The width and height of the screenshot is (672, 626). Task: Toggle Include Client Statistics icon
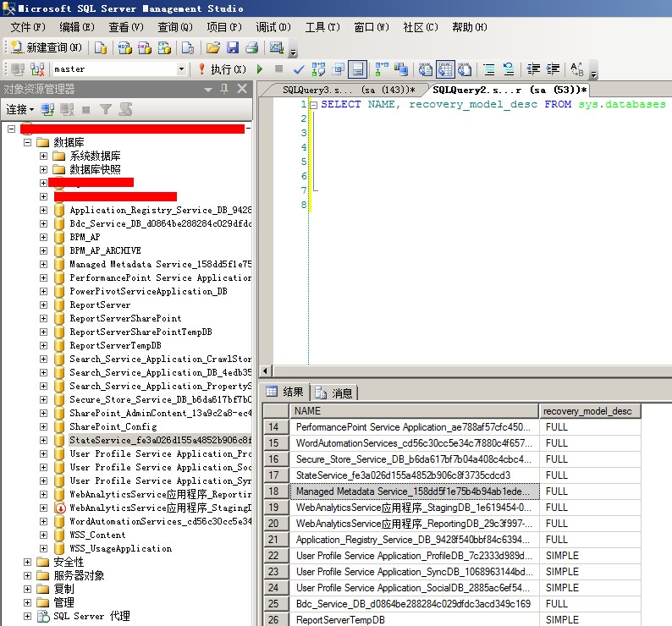click(401, 69)
